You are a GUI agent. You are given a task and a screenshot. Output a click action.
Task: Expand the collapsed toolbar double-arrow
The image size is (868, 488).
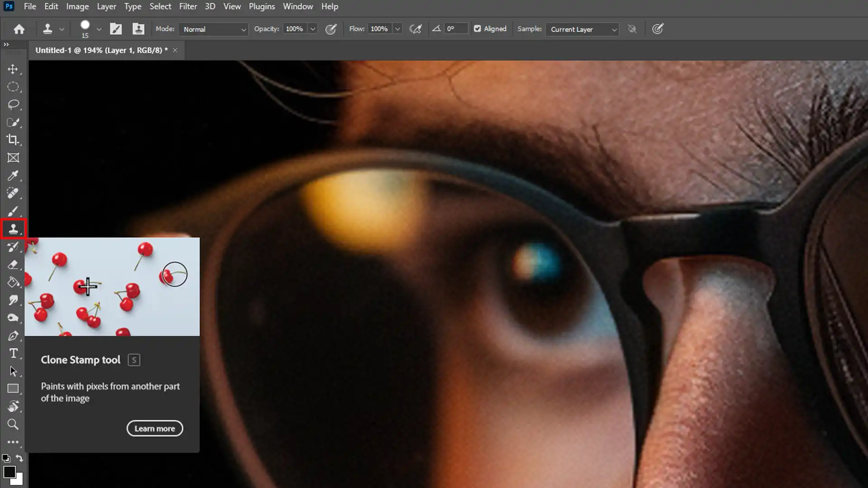click(6, 44)
